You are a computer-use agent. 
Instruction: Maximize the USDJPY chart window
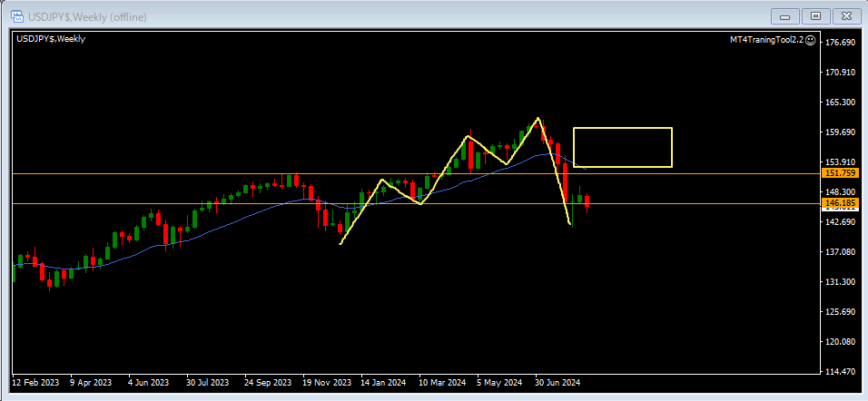click(815, 15)
